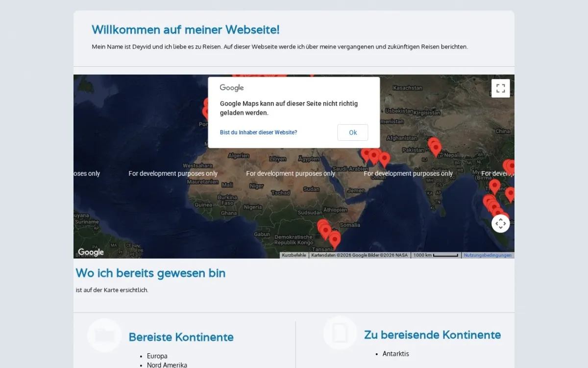Screen dimensions: 588x368
Task: Select the red map pin over Tansania
Action: click(x=335, y=240)
